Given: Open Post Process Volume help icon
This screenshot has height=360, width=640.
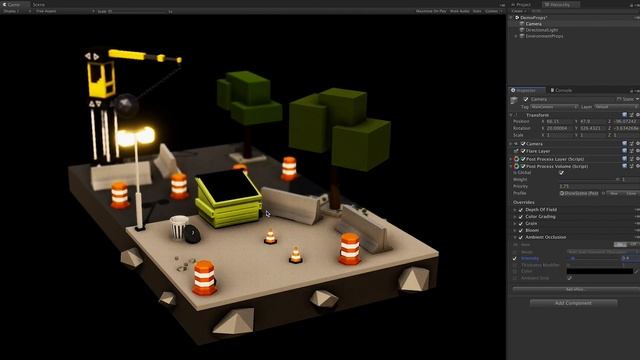Looking at the screenshot, I should click(x=624, y=166).
